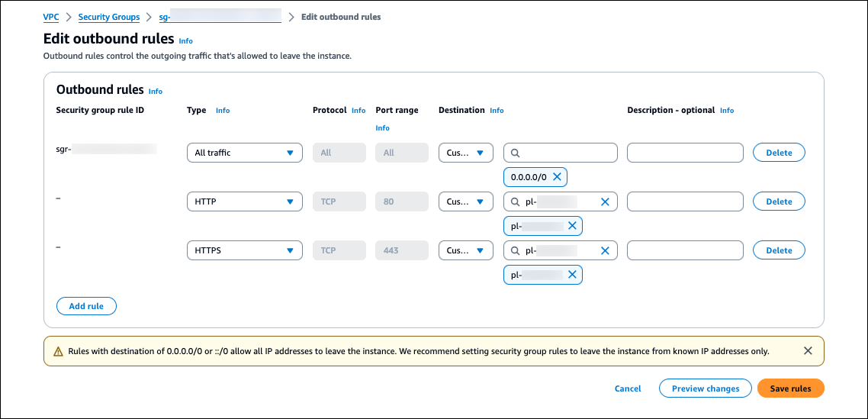Go to VPC breadcrumb
The height and width of the screenshot is (419, 868).
pyautogui.click(x=50, y=17)
